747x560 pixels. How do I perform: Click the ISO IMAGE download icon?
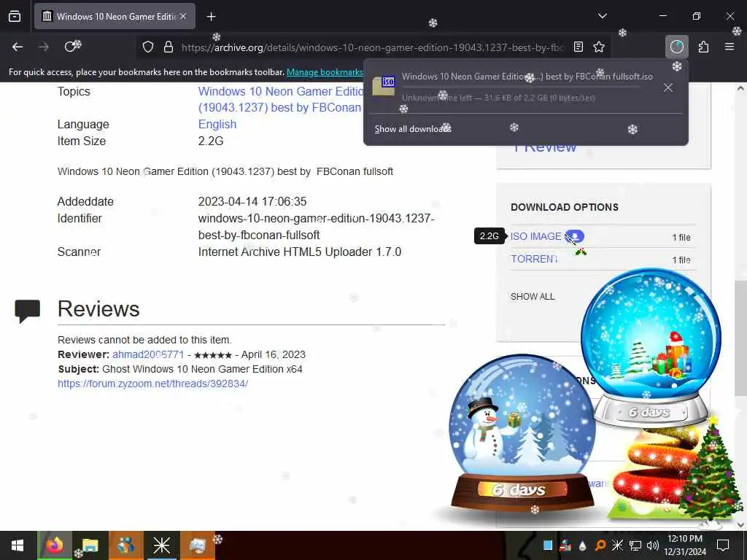[575, 236]
